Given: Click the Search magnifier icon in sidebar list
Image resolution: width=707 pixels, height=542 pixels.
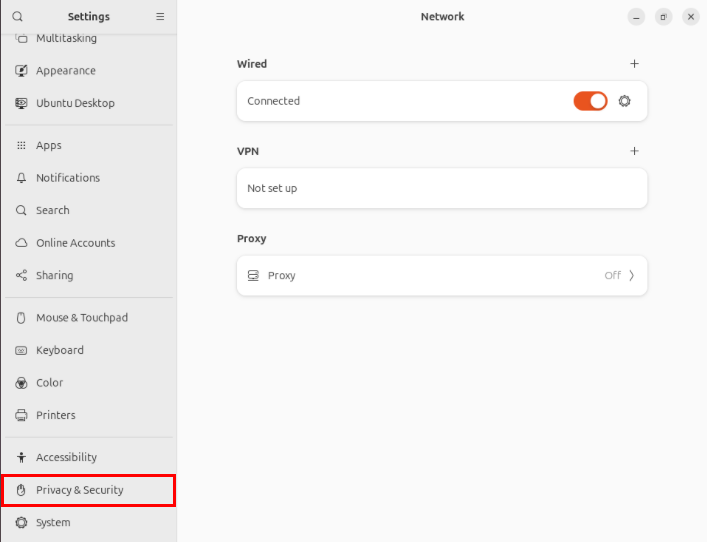Looking at the screenshot, I should [21, 211].
